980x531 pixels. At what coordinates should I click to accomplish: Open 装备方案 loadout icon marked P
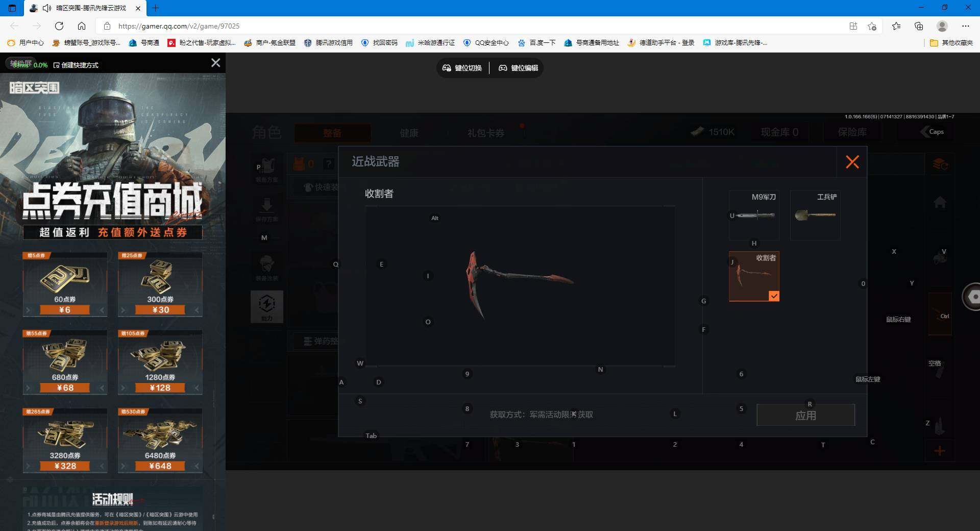[266, 170]
